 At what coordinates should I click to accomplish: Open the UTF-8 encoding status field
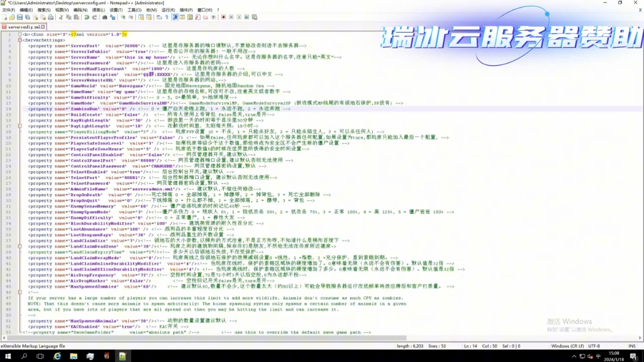point(594,346)
